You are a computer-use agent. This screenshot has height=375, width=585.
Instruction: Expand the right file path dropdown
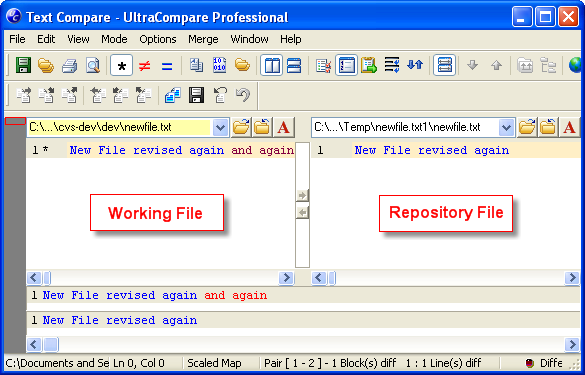click(506, 128)
